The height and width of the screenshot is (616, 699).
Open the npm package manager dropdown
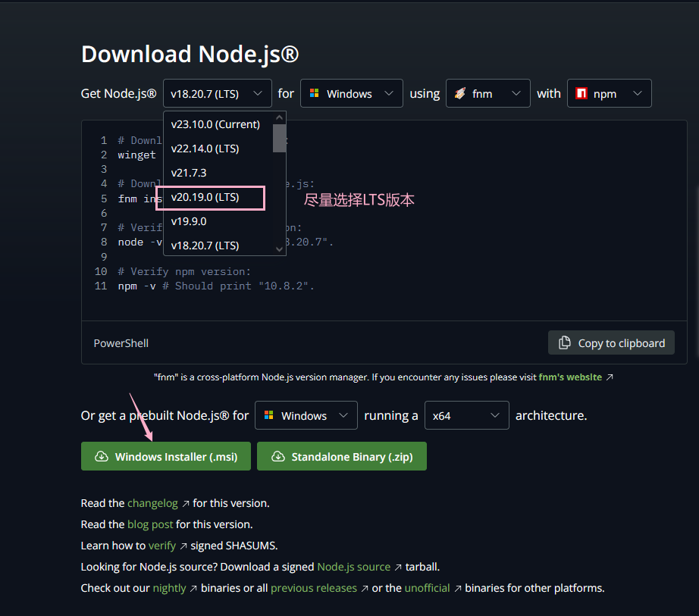click(610, 93)
